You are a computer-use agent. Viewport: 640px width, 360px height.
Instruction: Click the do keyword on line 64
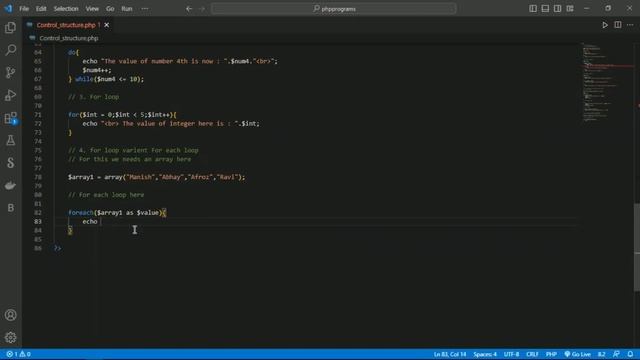pyautogui.click(x=71, y=52)
